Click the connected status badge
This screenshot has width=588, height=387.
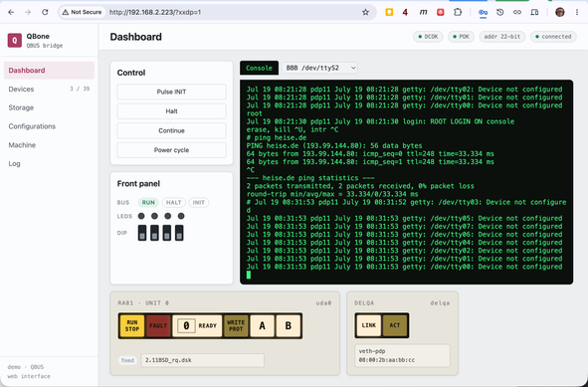click(553, 37)
